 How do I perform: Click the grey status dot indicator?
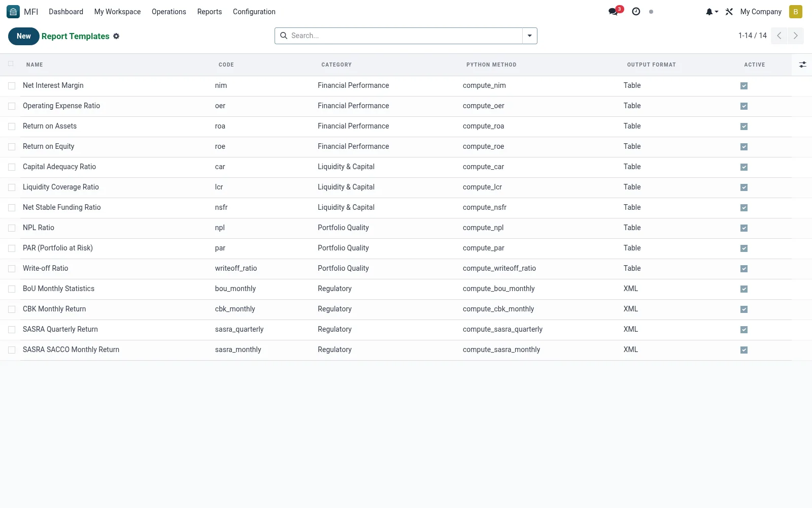(x=651, y=12)
